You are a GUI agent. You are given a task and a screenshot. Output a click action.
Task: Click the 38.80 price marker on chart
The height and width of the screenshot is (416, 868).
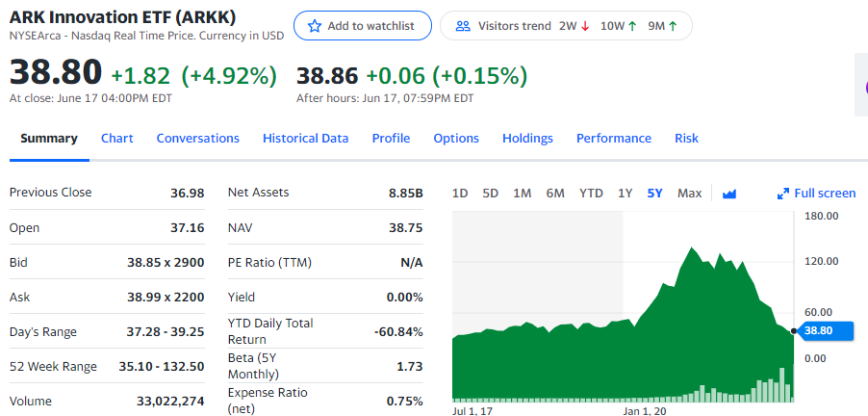(x=827, y=330)
